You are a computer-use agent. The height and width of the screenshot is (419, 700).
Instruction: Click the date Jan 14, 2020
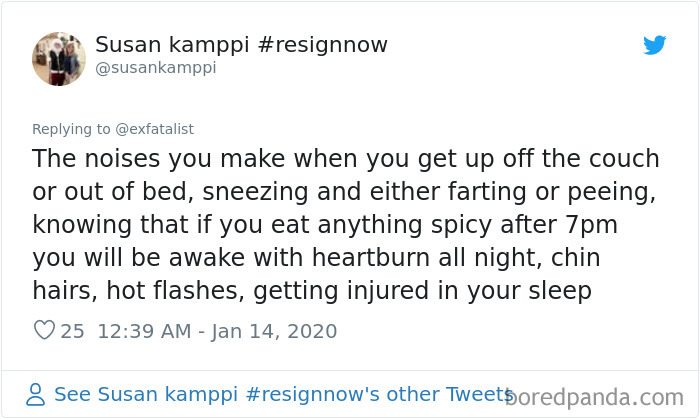click(274, 331)
